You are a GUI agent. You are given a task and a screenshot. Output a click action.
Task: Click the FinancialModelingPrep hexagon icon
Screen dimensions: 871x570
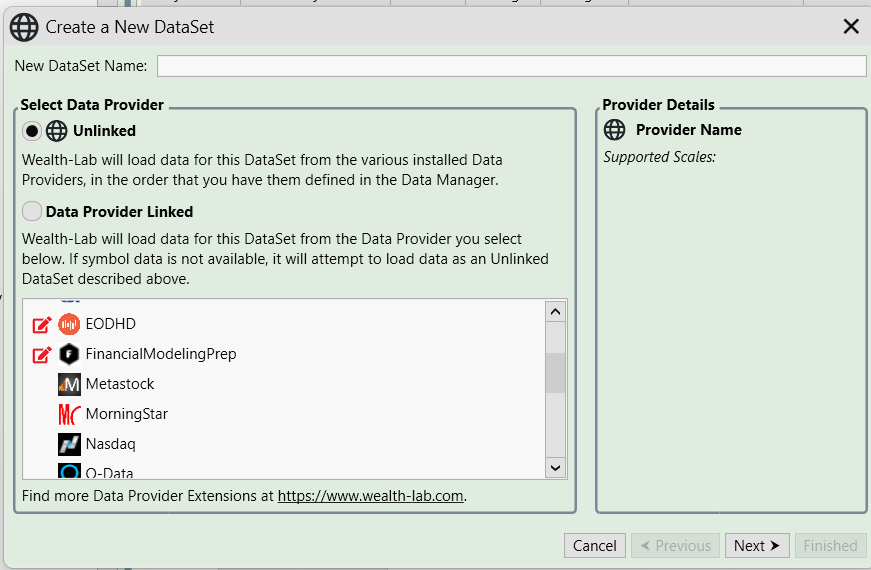(69, 354)
